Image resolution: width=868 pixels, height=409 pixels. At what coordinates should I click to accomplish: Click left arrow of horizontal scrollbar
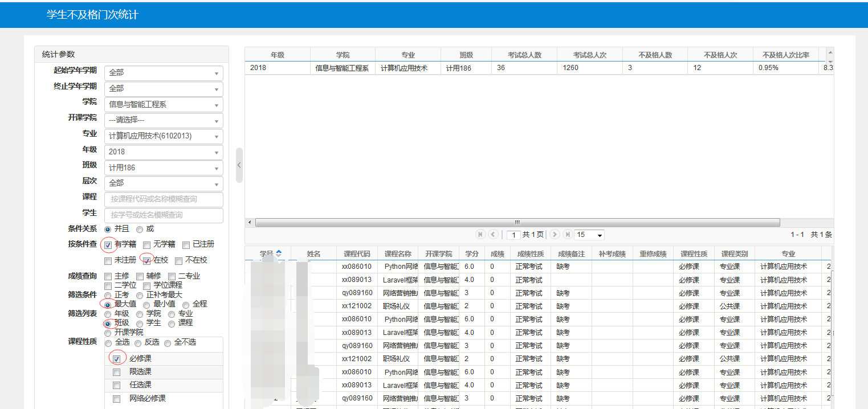pyautogui.click(x=249, y=223)
